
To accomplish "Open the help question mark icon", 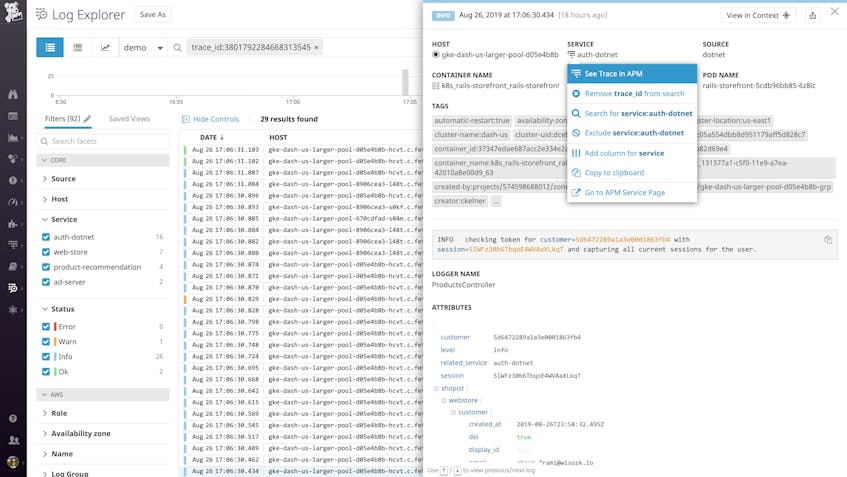I will point(13,418).
